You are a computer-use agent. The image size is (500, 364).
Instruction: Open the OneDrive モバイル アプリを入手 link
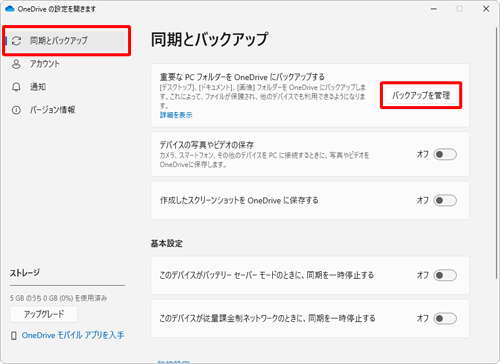point(73,335)
